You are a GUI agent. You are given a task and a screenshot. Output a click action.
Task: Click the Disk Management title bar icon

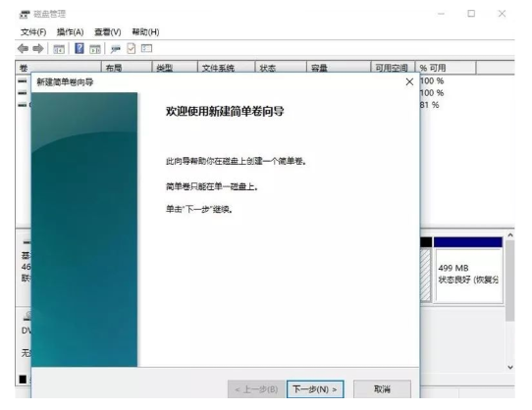click(x=25, y=15)
